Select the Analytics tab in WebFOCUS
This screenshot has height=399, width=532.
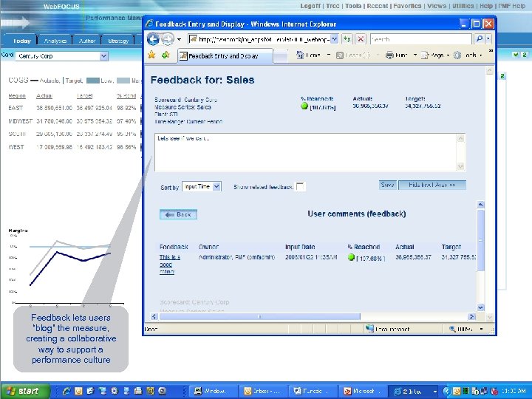pos(55,41)
